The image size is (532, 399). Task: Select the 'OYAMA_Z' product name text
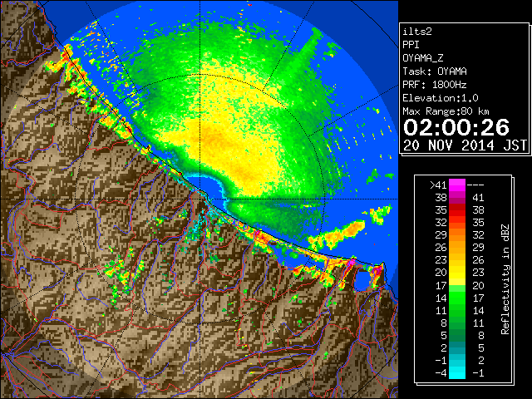[x=423, y=58]
